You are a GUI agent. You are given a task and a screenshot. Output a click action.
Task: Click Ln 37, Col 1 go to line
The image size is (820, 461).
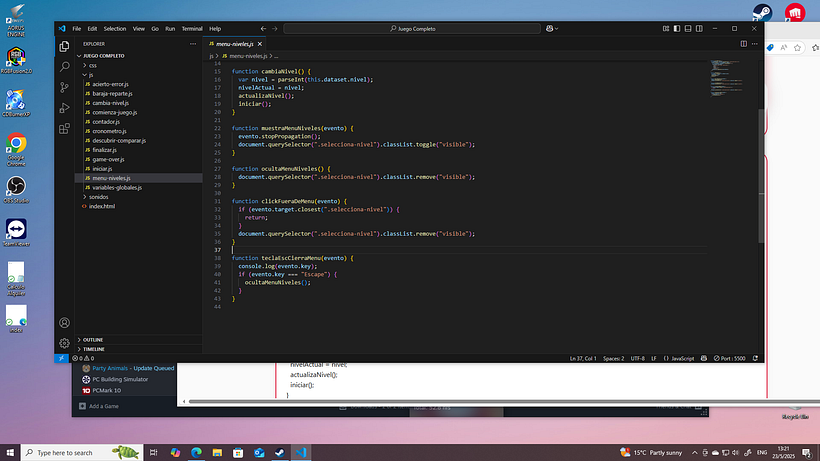pyautogui.click(x=583, y=359)
